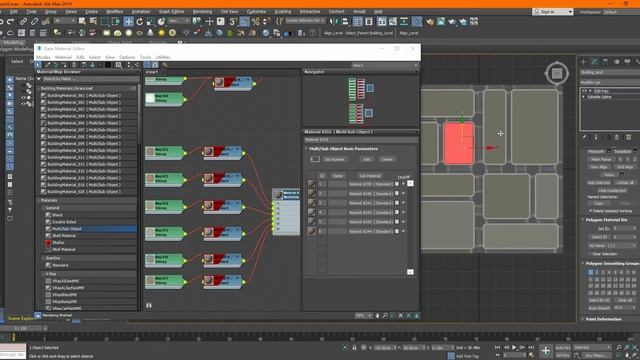Click the cone primitive icon in second toolbar
Image resolution: width=640 pixels, height=360 pixels.
[x=151, y=33]
